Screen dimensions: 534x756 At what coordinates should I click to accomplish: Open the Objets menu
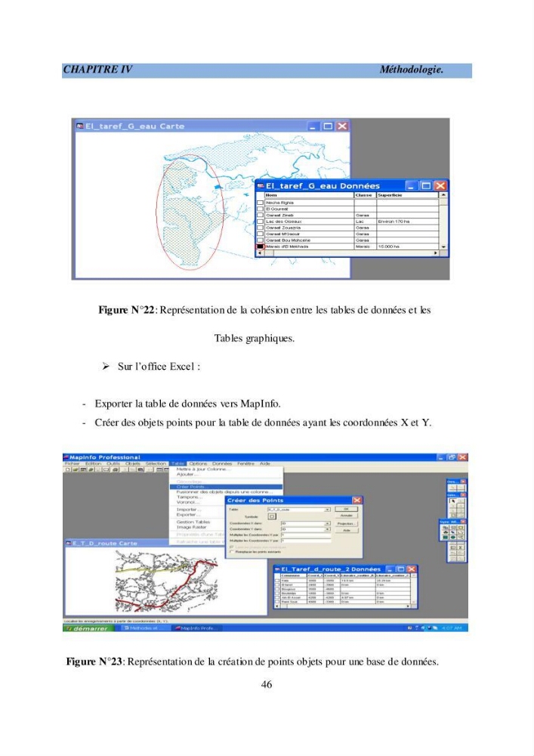coord(133,463)
